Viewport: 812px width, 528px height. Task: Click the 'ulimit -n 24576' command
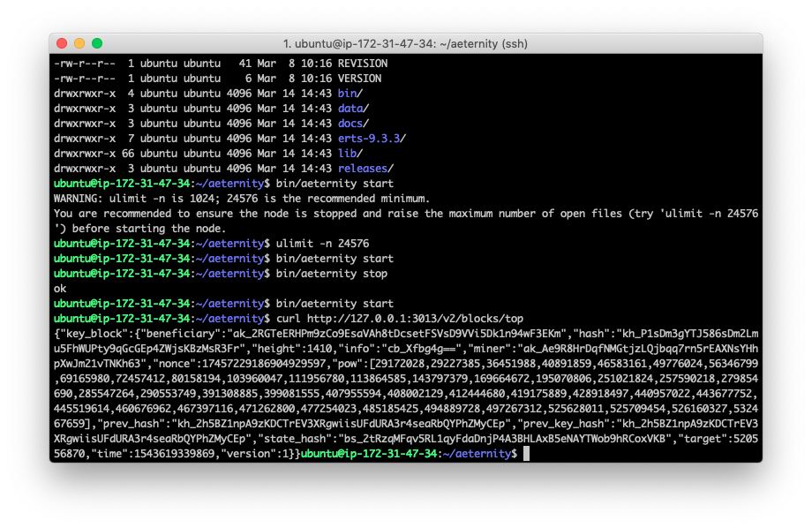[322, 244]
